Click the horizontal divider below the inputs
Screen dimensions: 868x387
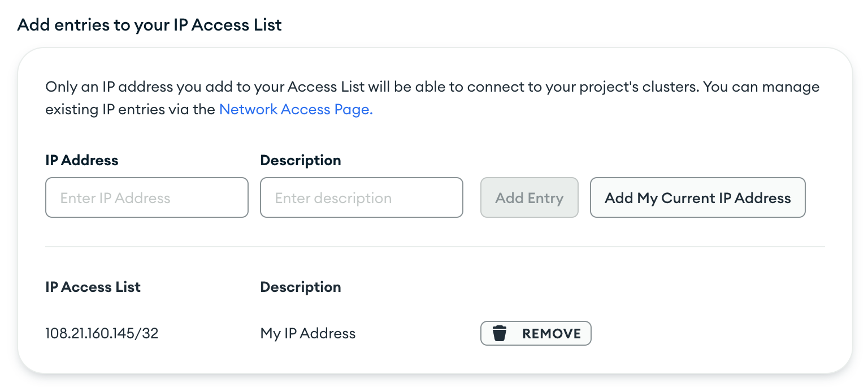click(435, 247)
